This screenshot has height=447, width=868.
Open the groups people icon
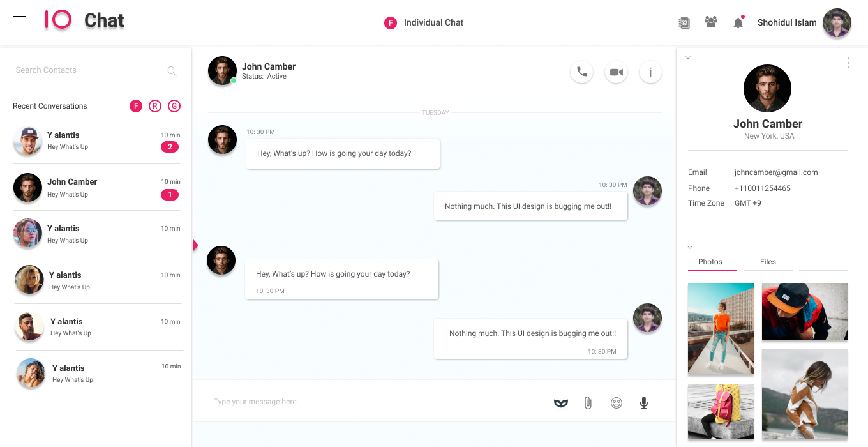point(711,22)
